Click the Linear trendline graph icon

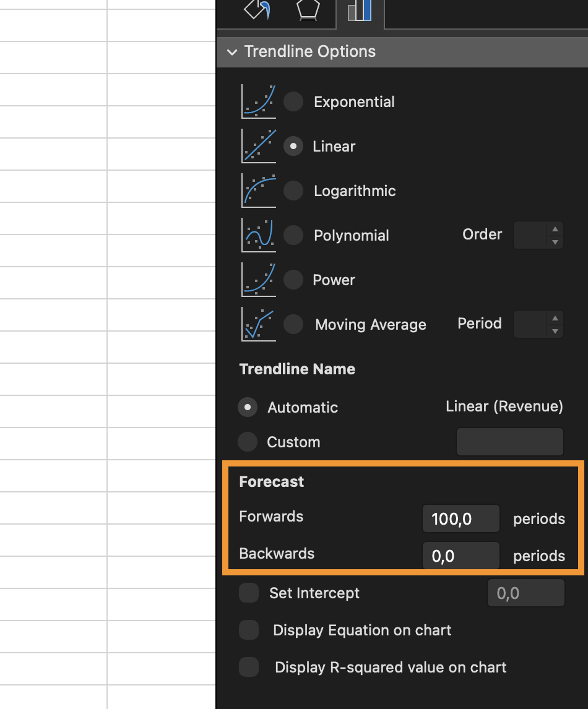259,146
